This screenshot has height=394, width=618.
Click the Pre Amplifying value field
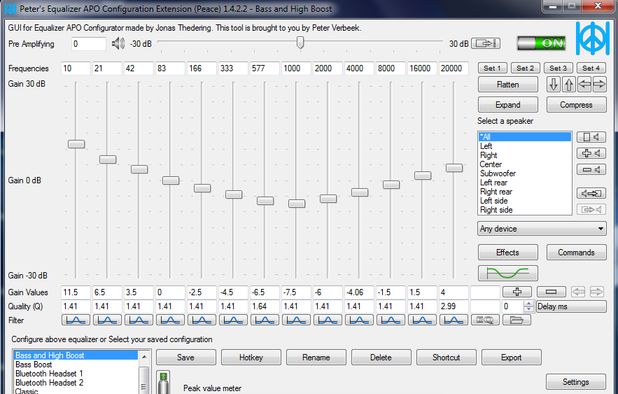[x=89, y=43]
